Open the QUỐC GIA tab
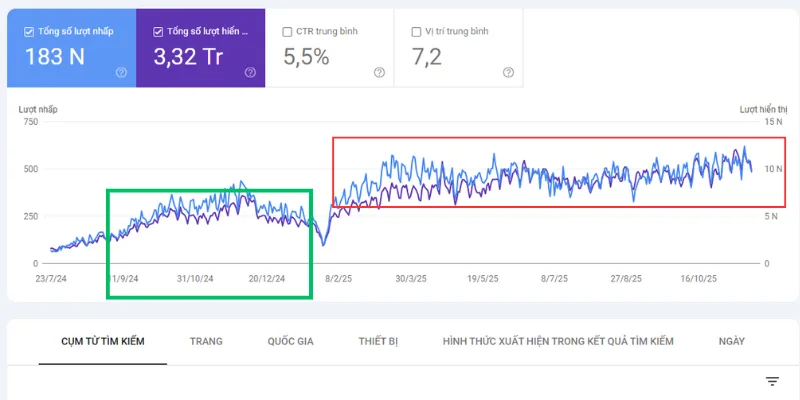The height and width of the screenshot is (400, 800). (290, 341)
